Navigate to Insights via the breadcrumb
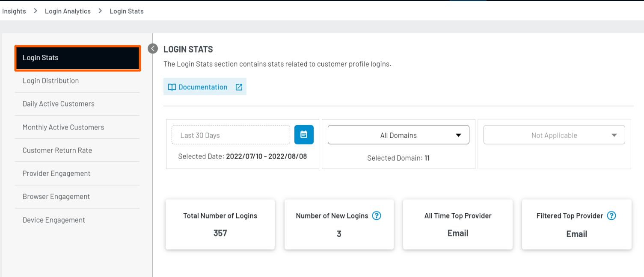 click(x=14, y=11)
